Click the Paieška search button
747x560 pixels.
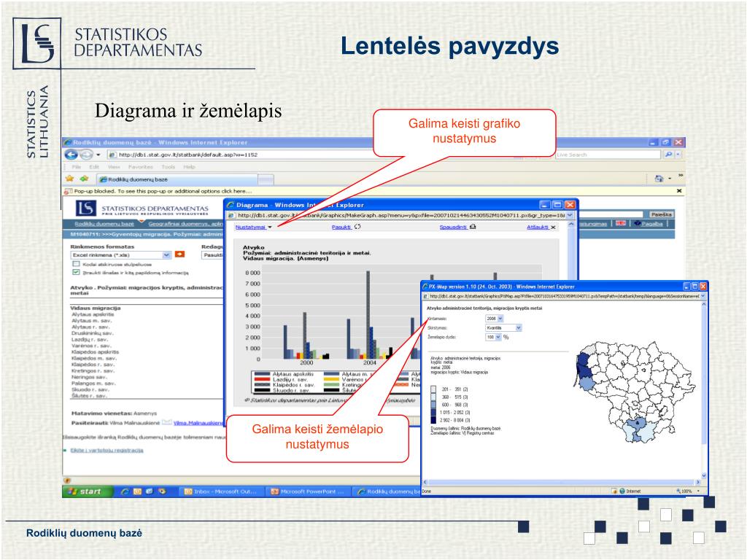coord(661,214)
